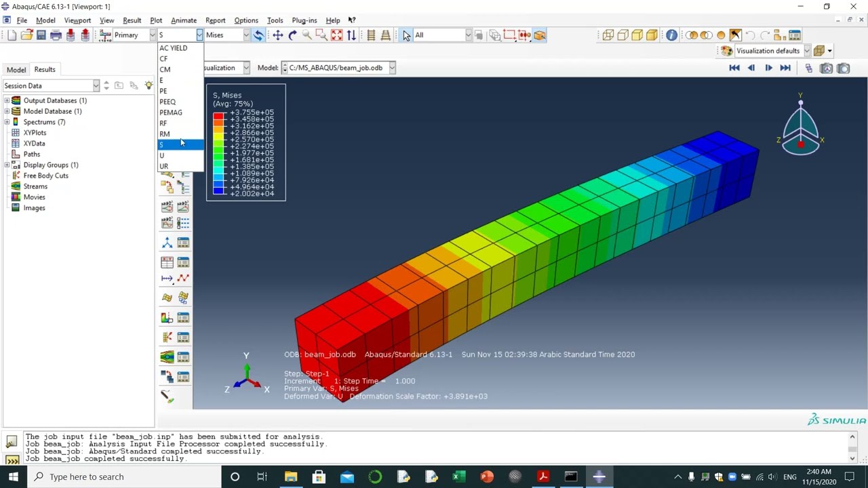Step to next frame
This screenshot has width=868, height=488.
(x=768, y=68)
